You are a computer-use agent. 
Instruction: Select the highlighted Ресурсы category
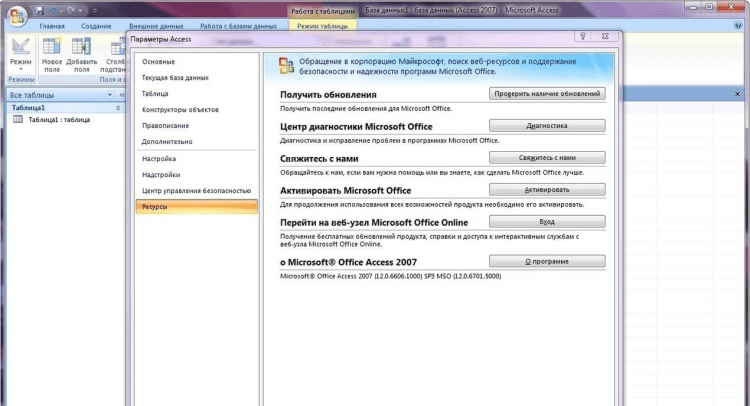(x=197, y=207)
